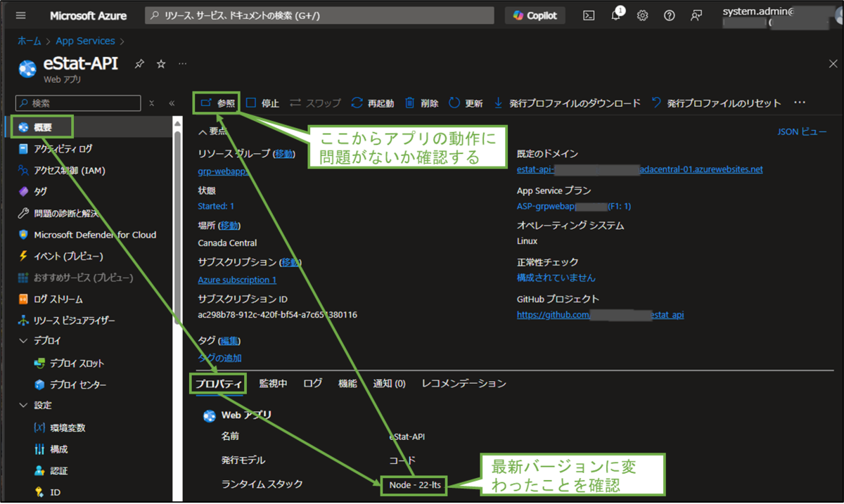Go to App Services breadcrumb
The height and width of the screenshot is (504, 844).
click(x=85, y=41)
